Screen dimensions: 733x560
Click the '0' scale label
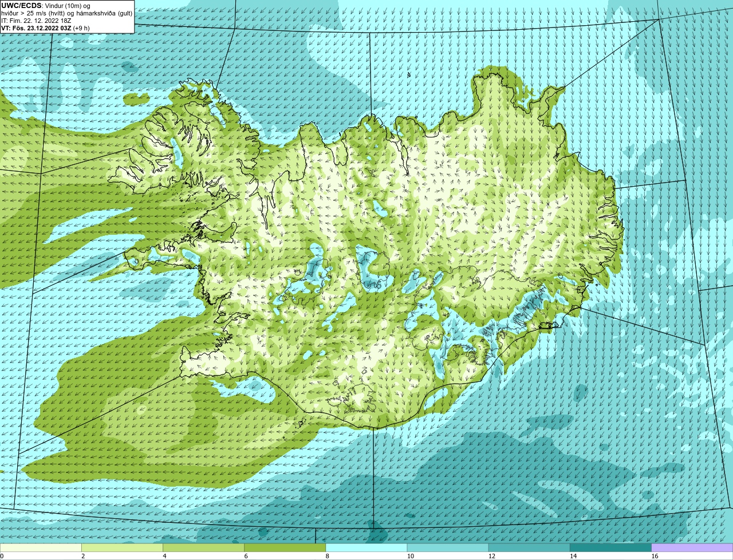click(x=2, y=556)
